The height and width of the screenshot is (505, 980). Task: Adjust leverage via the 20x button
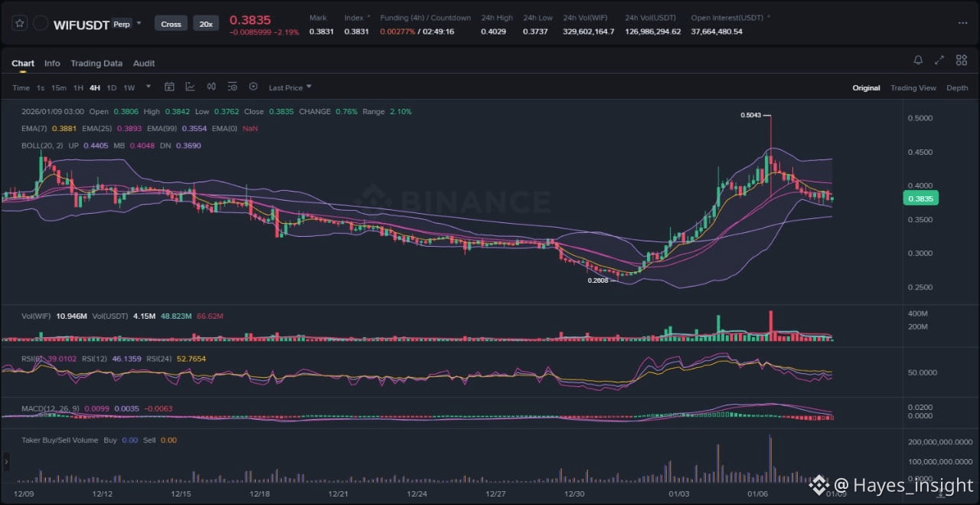click(x=206, y=24)
